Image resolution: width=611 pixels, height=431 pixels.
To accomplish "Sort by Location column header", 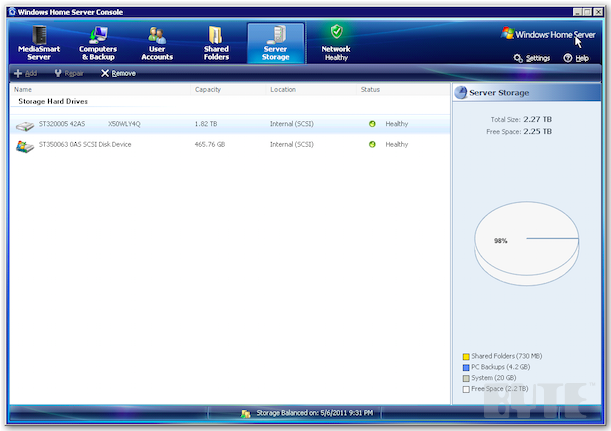I will [x=283, y=90].
